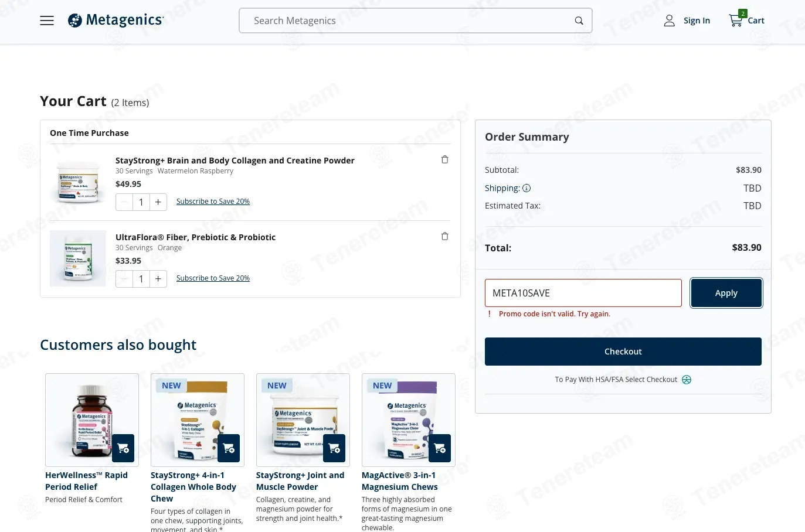Delete StayStrong+ Brain and Body Collagen item
Screen dimensions: 805x532
point(444,159)
